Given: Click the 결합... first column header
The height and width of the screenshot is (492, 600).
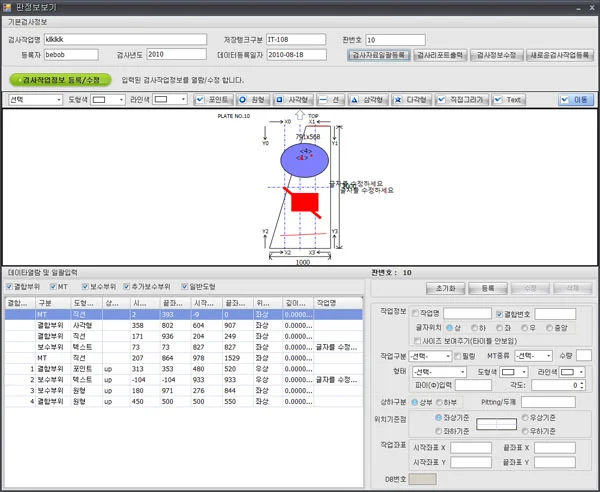Looking at the screenshot, I should tap(20, 303).
